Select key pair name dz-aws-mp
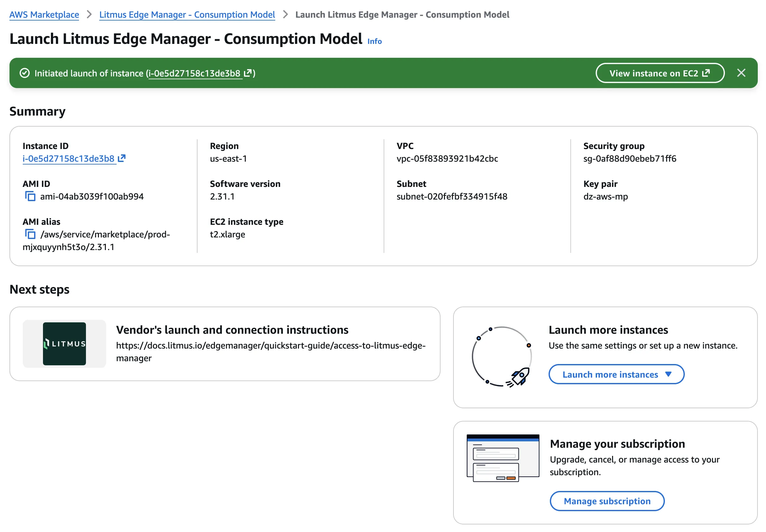The width and height of the screenshot is (766, 532). [x=605, y=196]
